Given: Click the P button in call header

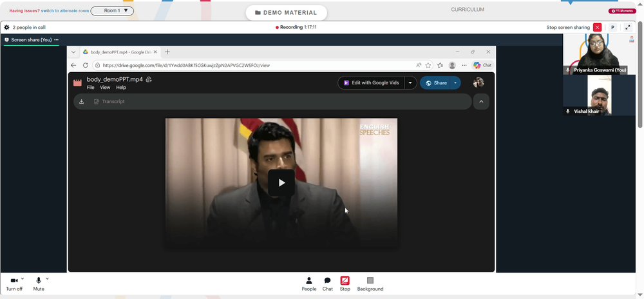Looking at the screenshot, I should coord(612,28).
